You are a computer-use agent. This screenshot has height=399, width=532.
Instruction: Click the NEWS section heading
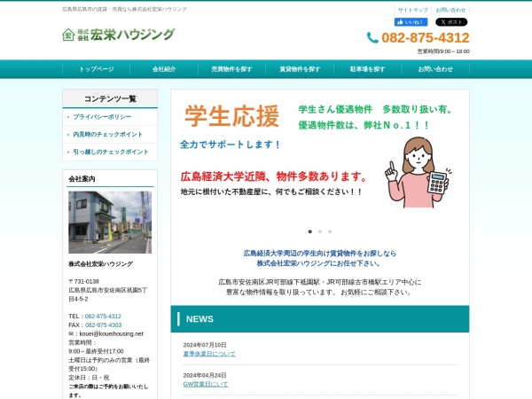click(x=199, y=319)
